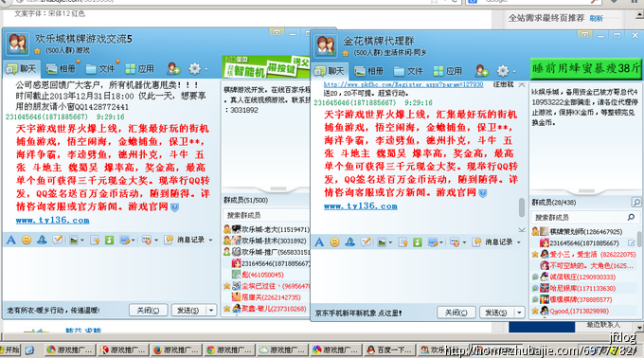
Task: Open www.ty136.com link in 金花棋牌代理群 chat
Action: [361, 206]
